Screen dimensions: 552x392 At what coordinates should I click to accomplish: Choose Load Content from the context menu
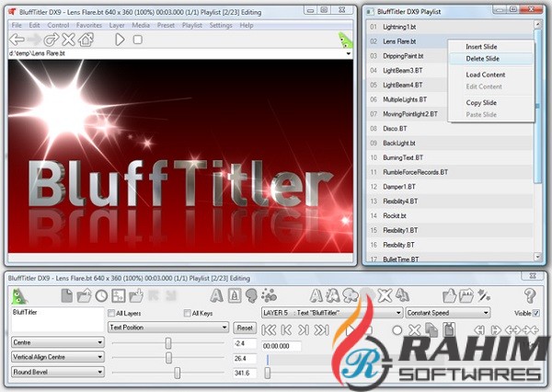click(x=491, y=75)
